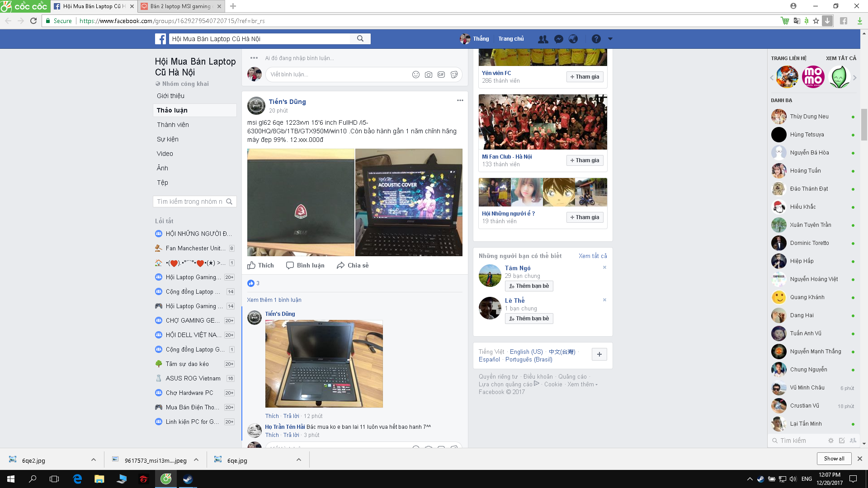Image resolution: width=868 pixels, height=488 pixels.
Task: Click the emoji icon in comment box
Action: [416, 75]
